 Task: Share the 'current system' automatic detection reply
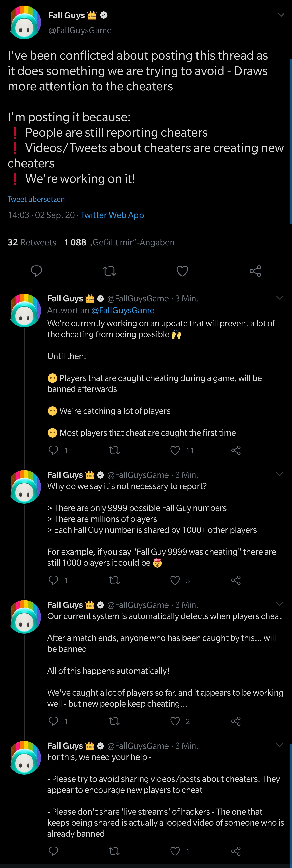tap(236, 721)
